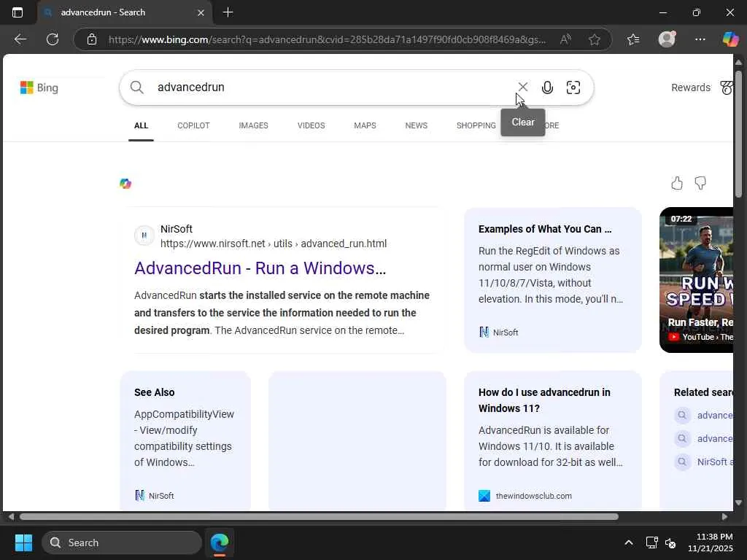Switch to the VIDEOS tab
The height and width of the screenshot is (560, 747).
click(311, 125)
